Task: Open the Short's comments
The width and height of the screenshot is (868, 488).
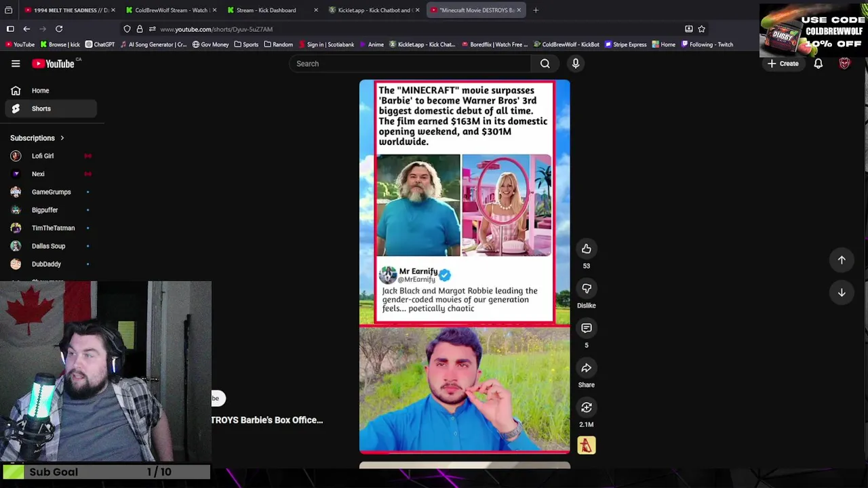Action: pos(587,329)
